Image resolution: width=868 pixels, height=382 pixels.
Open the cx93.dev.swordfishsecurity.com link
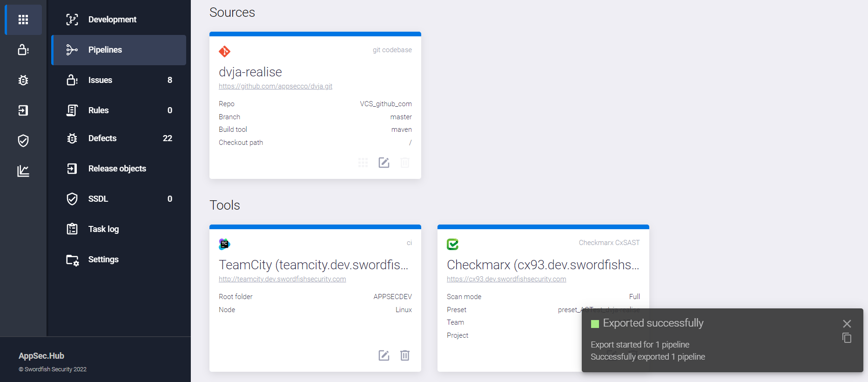point(506,279)
